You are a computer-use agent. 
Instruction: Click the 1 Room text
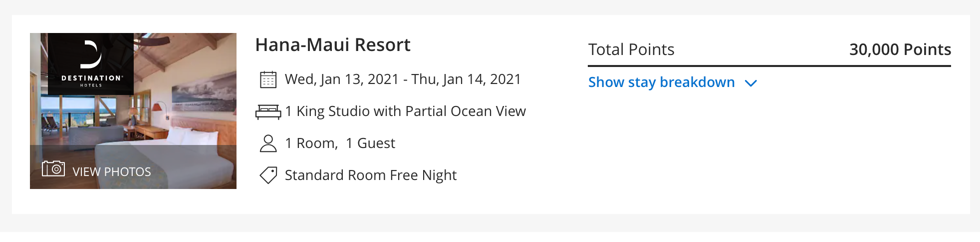(x=311, y=143)
